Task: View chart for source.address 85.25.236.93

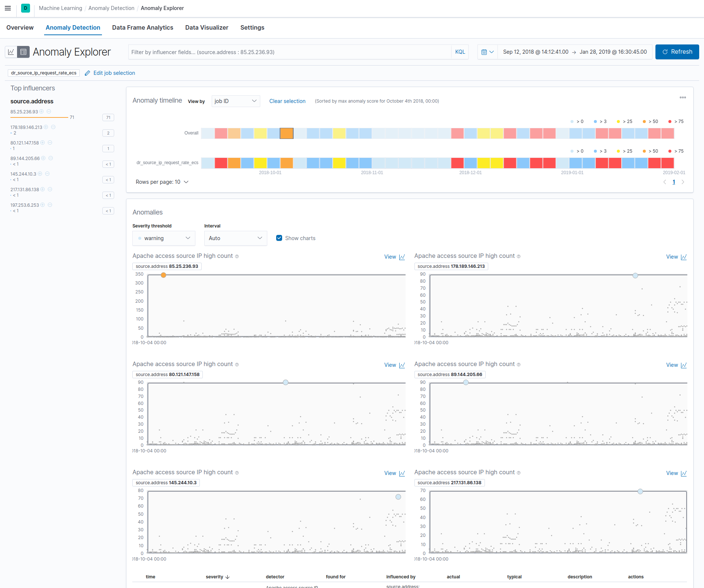Action: [394, 257]
